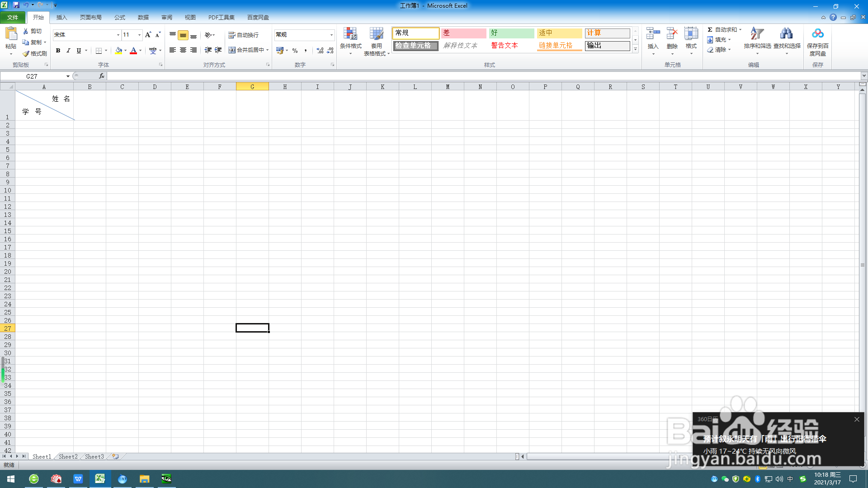Increase decimal places
Image resolution: width=868 pixels, height=488 pixels.
[x=320, y=51]
